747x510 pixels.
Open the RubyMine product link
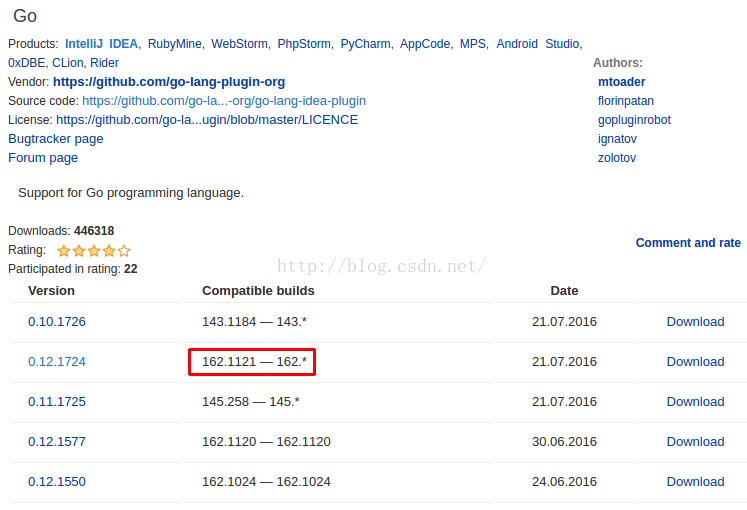174,44
